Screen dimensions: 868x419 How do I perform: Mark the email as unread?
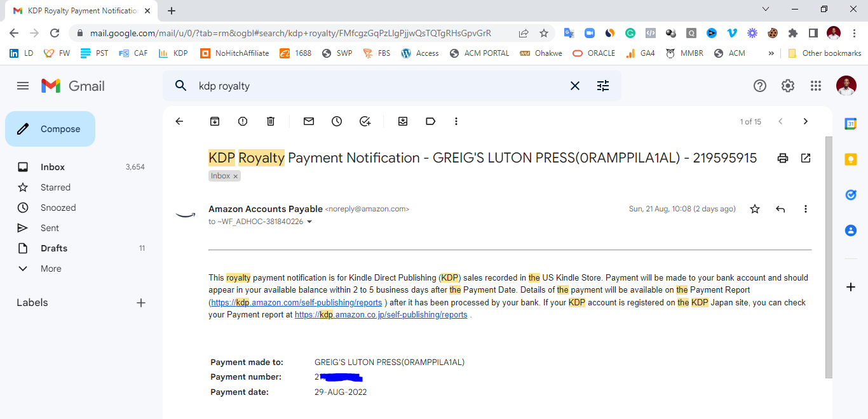pos(309,121)
